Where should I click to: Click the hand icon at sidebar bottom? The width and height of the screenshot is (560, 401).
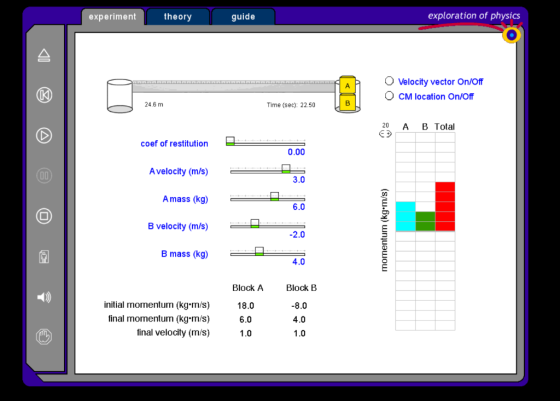(44, 337)
